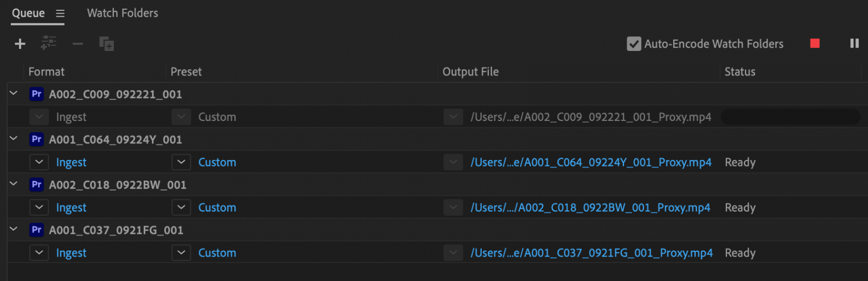The image size is (868, 281).
Task: Click Custom preset link for A001_C037_0921FG_001
Action: click(217, 253)
